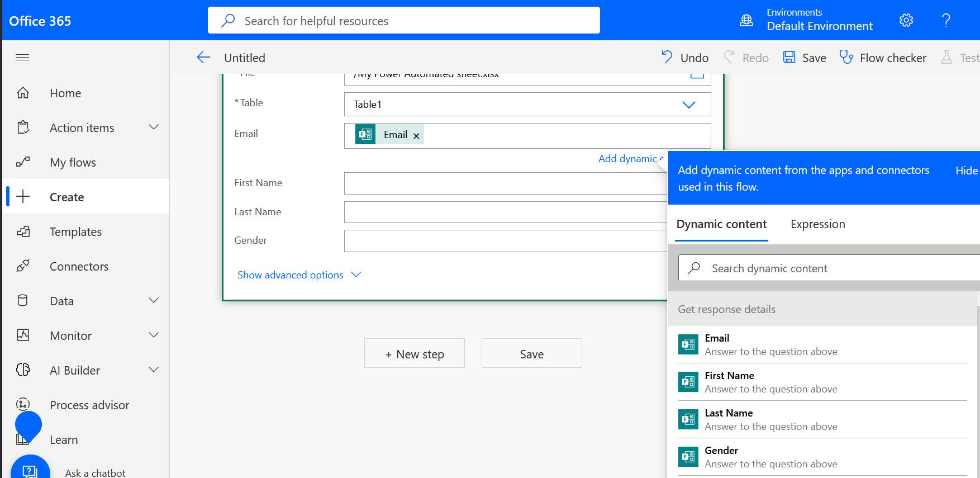Click the Home house icon

point(23,93)
